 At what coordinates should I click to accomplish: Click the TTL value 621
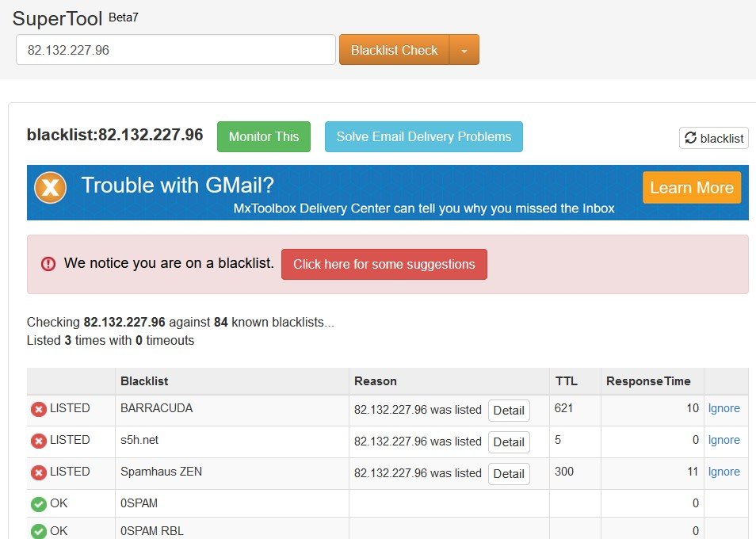[x=563, y=408]
